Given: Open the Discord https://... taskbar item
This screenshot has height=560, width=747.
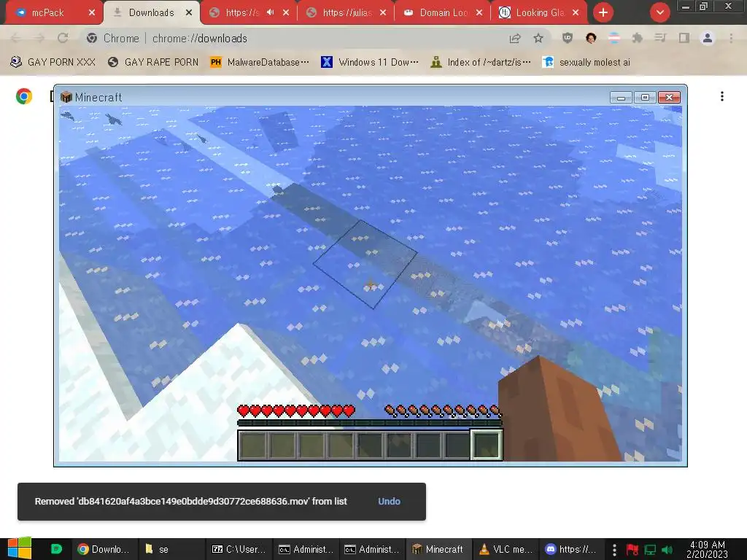Looking at the screenshot, I should [x=572, y=549].
